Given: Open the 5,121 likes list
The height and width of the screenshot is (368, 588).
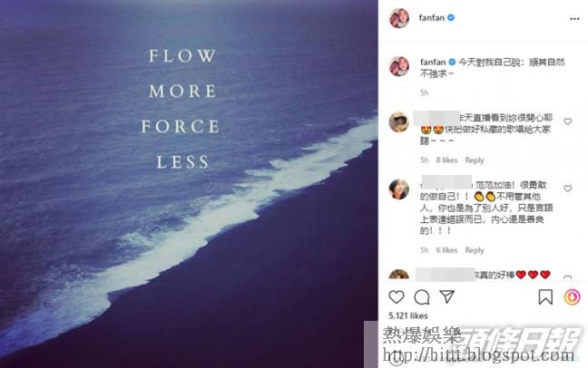Looking at the screenshot, I should [408, 315].
